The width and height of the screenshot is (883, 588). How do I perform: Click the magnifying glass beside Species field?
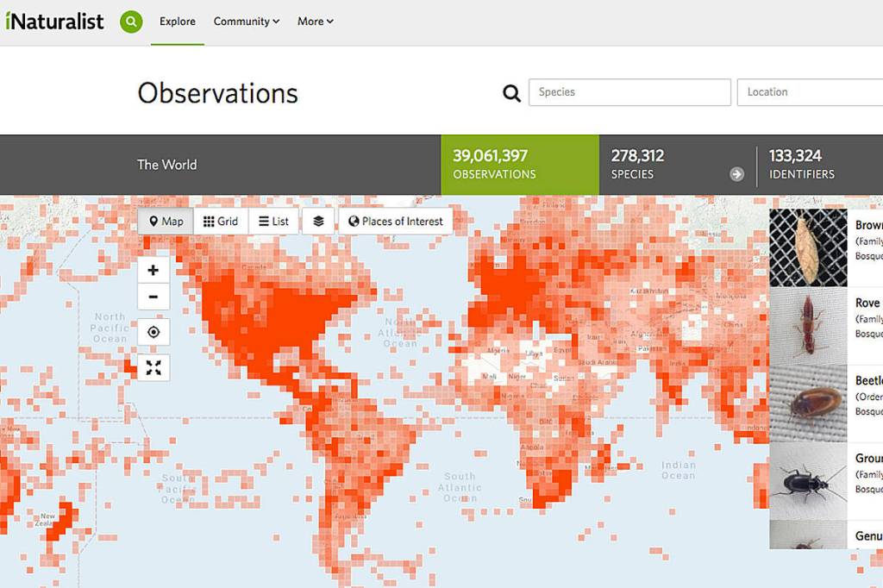[511, 93]
